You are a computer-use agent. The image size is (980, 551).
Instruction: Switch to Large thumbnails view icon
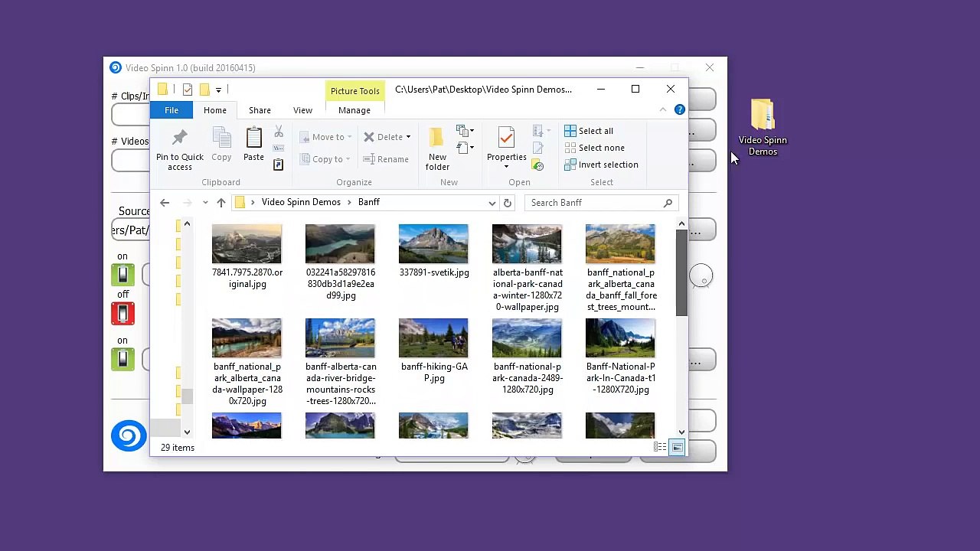(x=677, y=447)
